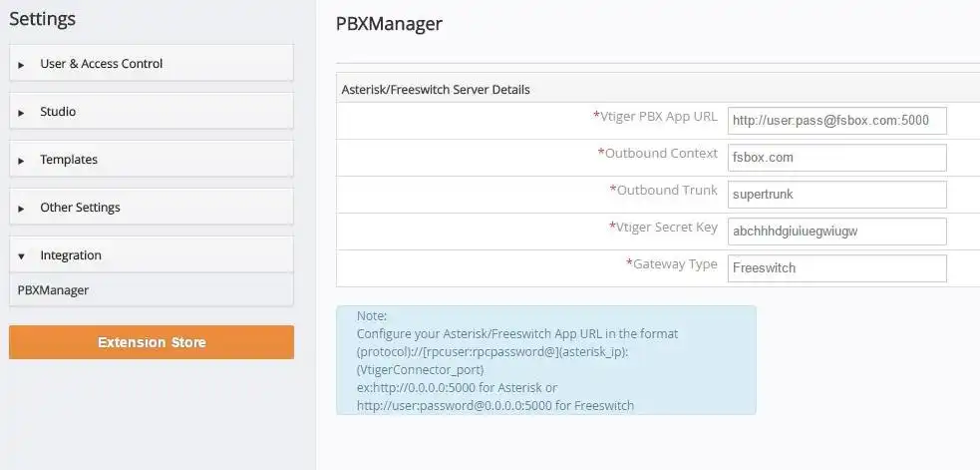Click the Extension Store button
The image size is (980, 470).
point(152,342)
